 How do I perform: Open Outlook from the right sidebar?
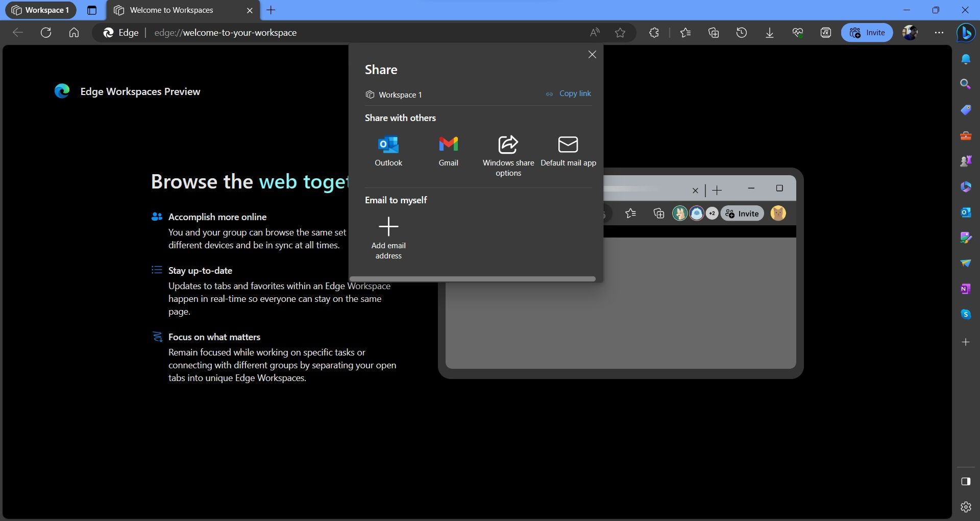click(965, 212)
